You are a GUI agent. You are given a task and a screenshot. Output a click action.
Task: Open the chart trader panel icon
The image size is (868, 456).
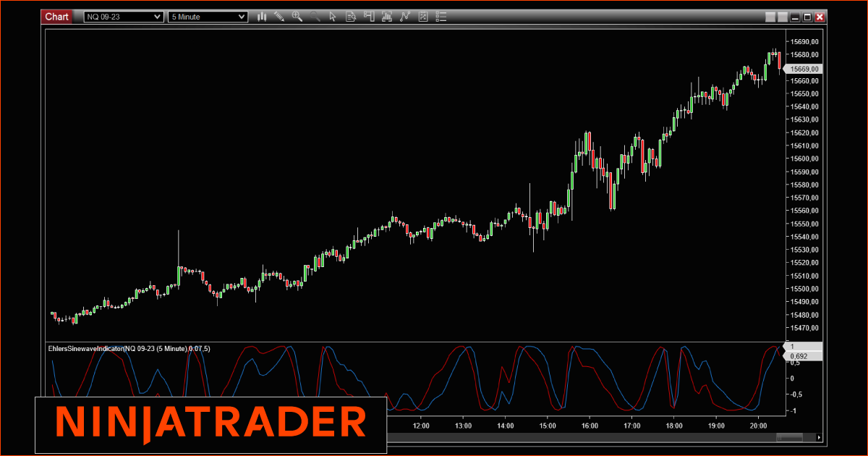(369, 16)
